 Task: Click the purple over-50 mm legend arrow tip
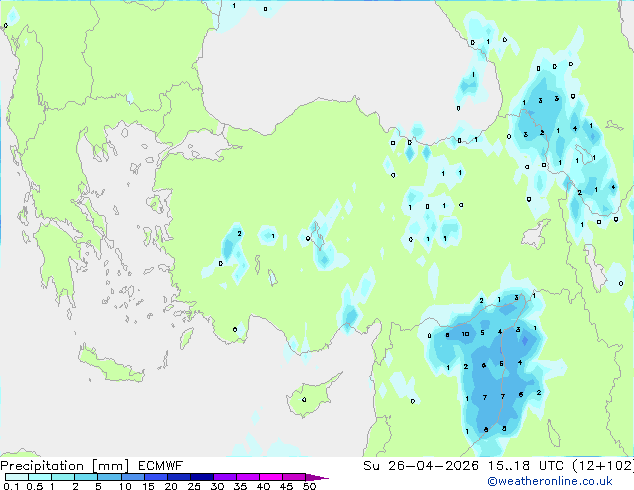tap(317, 477)
